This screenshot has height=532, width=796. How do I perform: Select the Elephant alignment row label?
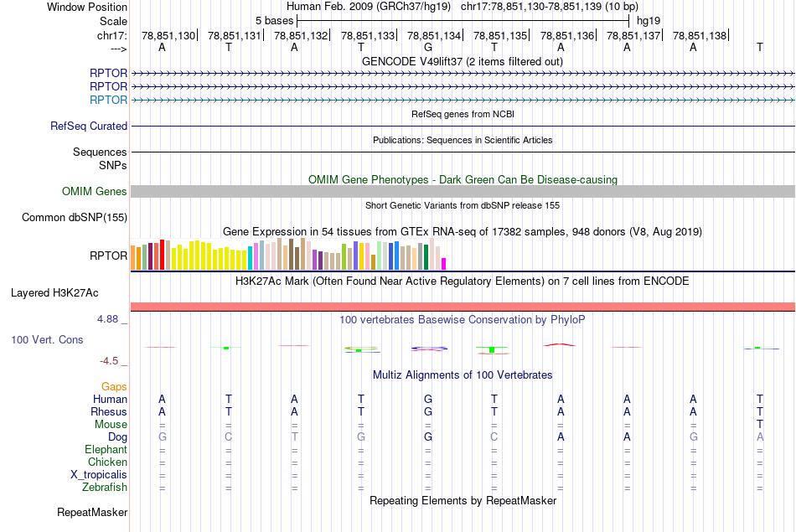(x=106, y=450)
